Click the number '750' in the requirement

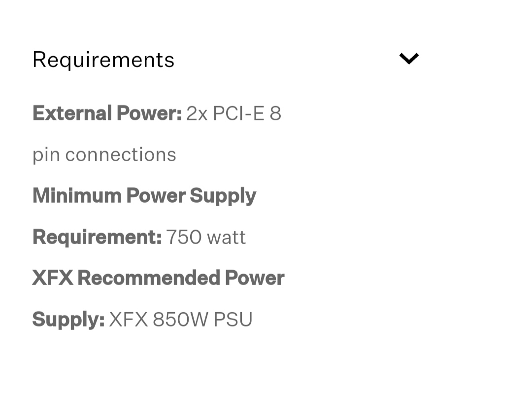[x=184, y=237]
